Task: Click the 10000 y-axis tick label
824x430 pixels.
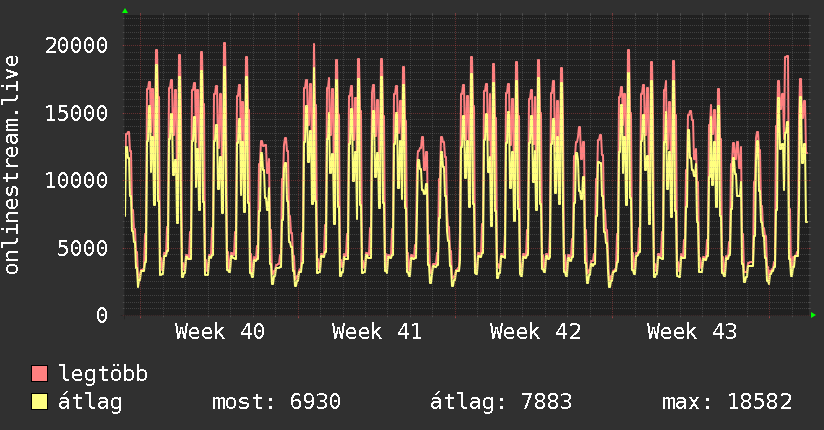Action: [78, 180]
